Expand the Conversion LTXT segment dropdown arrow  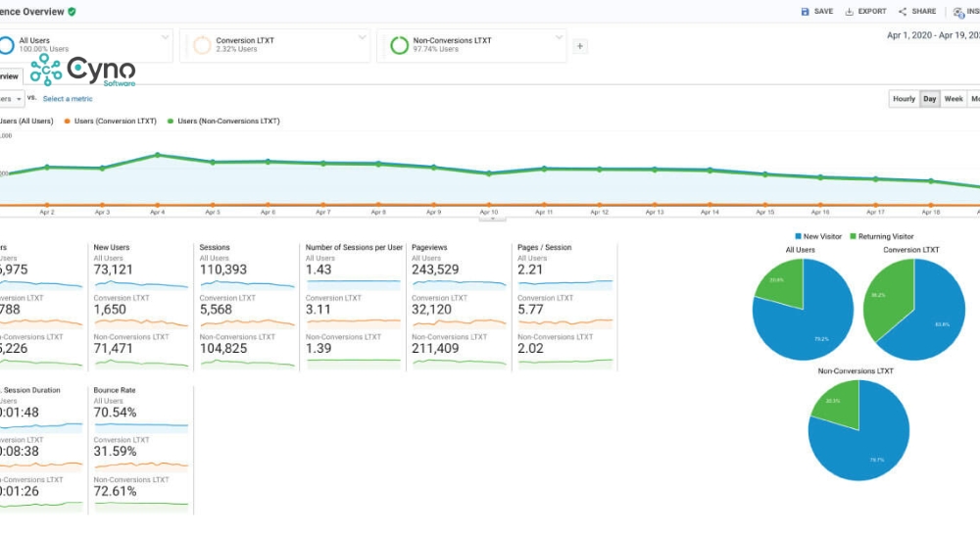(x=362, y=37)
